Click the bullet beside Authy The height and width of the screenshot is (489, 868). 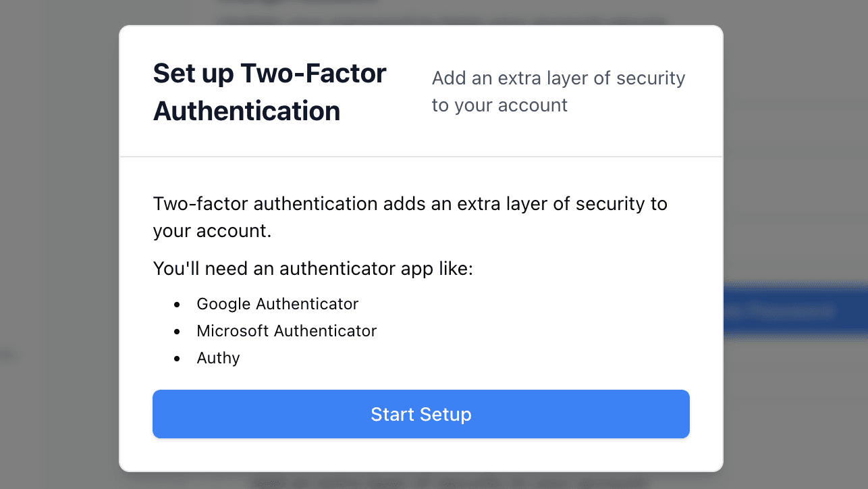pos(176,359)
